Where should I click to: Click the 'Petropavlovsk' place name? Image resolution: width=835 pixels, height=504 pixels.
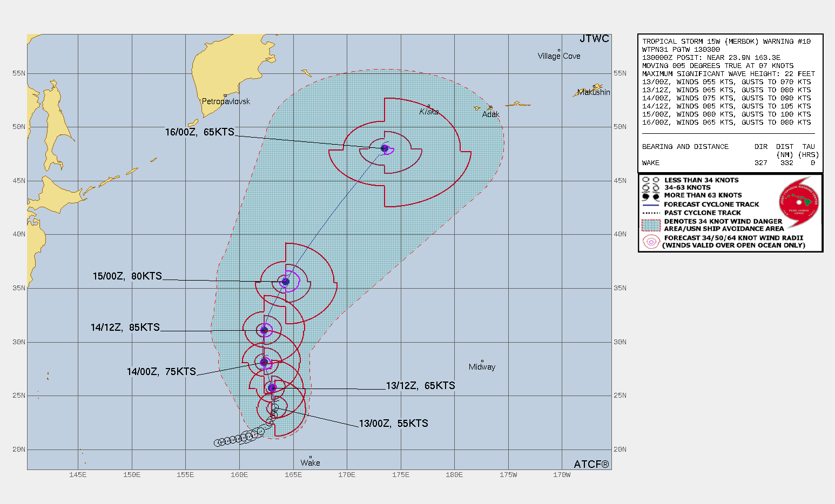tap(226, 101)
